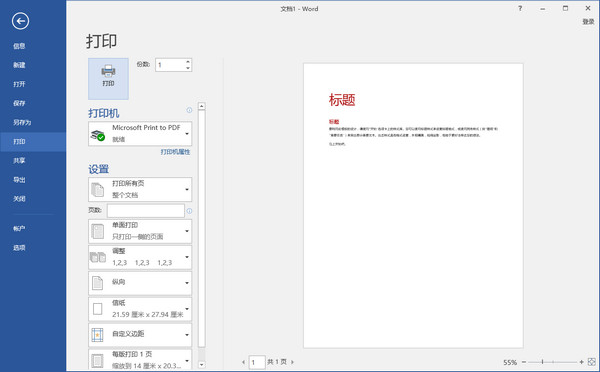Decrease the copies count with down arrow

coord(188,68)
